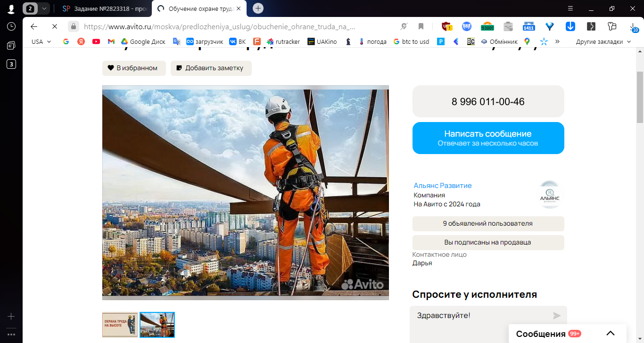Open the btc to usd bookmark
The image size is (644, 343).
[411, 41]
